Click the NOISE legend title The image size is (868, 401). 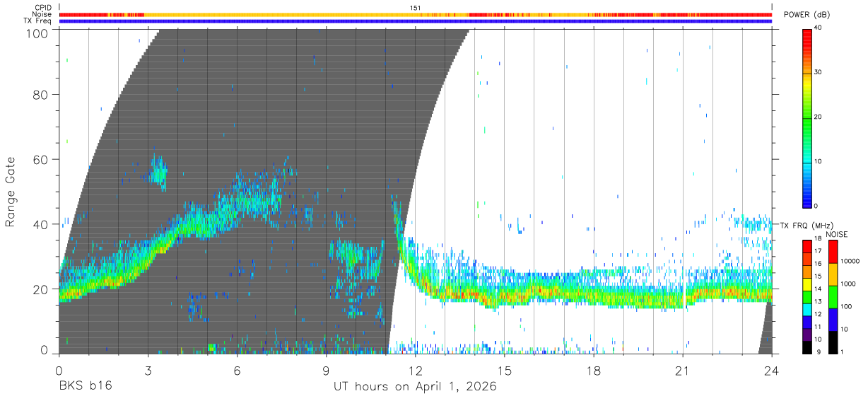(836, 234)
